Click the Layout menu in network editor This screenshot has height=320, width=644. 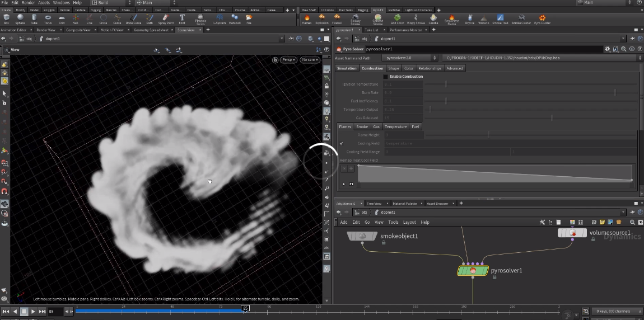click(409, 222)
